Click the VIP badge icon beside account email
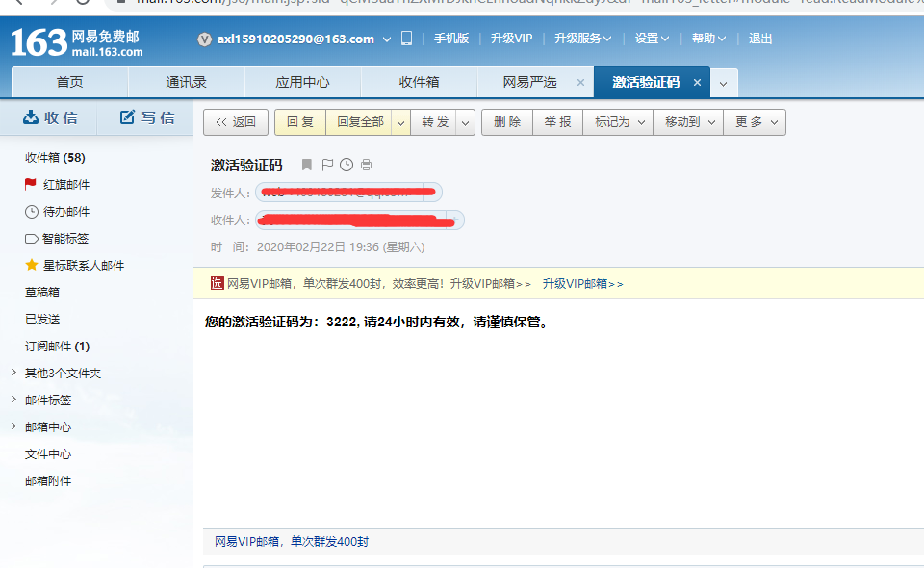The image size is (924, 568). [x=204, y=39]
